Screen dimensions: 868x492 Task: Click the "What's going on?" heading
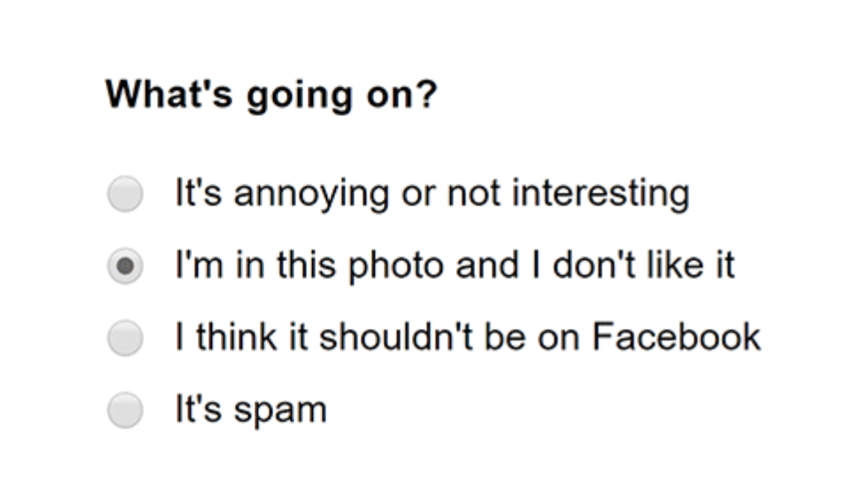(x=272, y=95)
